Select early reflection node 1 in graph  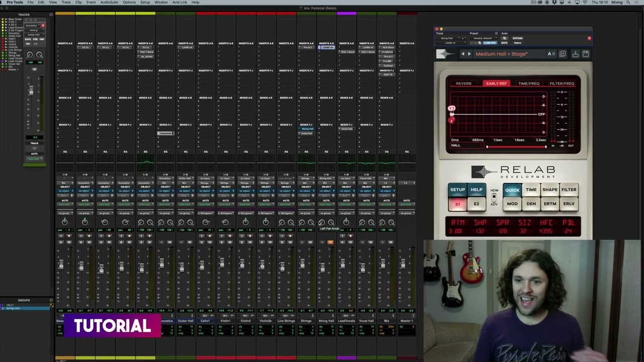coord(452,109)
